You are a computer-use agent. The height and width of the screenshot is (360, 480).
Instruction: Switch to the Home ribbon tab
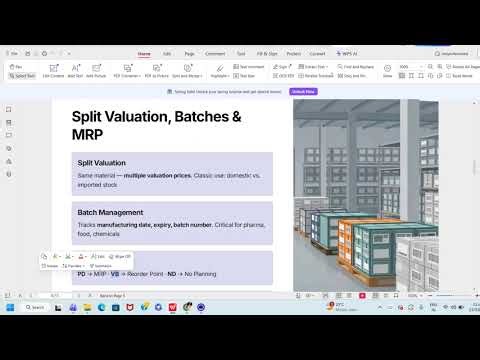tap(144, 54)
